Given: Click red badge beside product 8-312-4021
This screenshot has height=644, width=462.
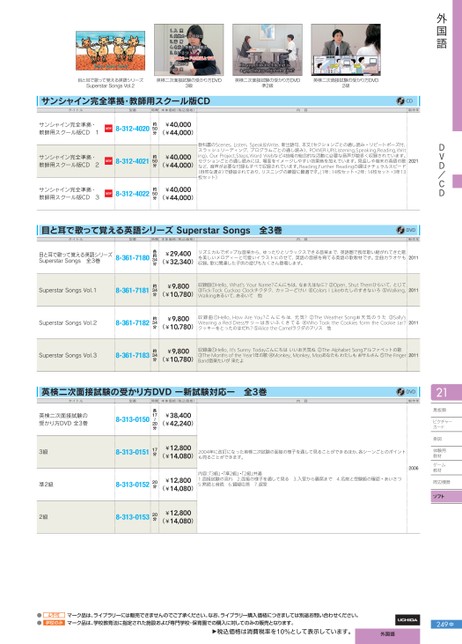Looking at the screenshot, I should [108, 161].
